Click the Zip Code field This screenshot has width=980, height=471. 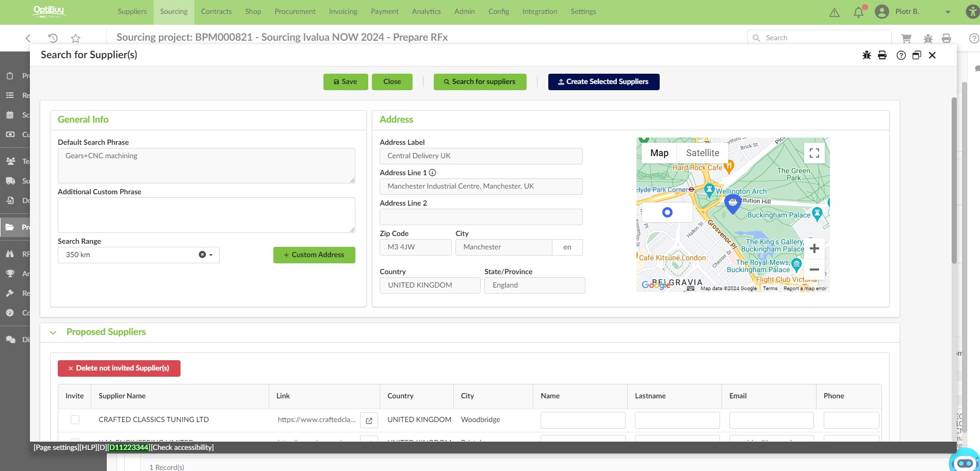(x=416, y=247)
